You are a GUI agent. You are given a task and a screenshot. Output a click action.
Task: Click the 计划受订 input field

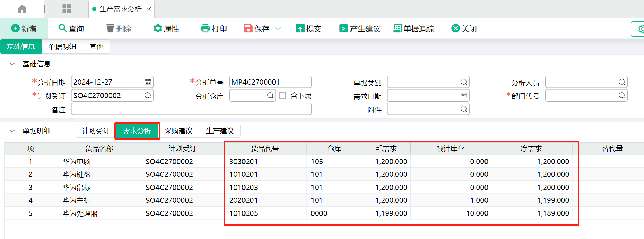pyautogui.click(x=112, y=95)
